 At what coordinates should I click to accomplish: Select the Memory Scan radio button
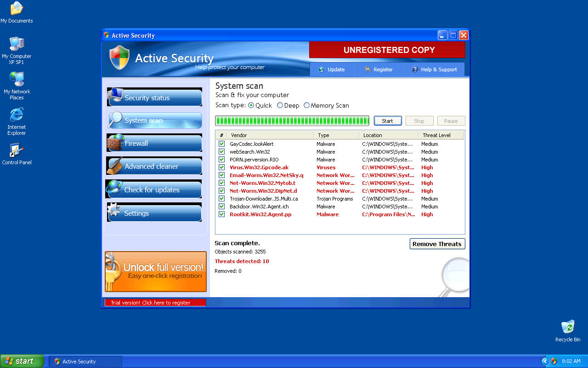(306, 105)
